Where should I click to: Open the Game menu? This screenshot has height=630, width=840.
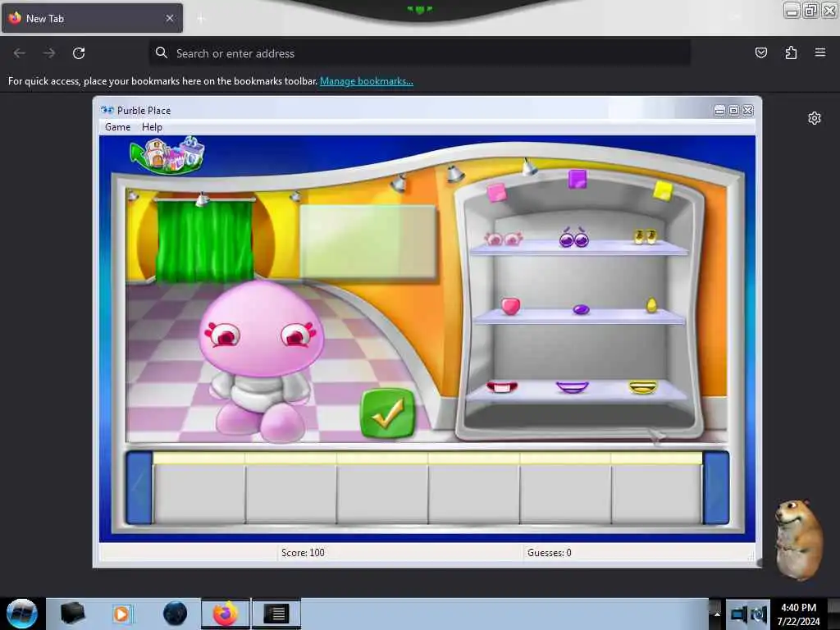click(118, 127)
